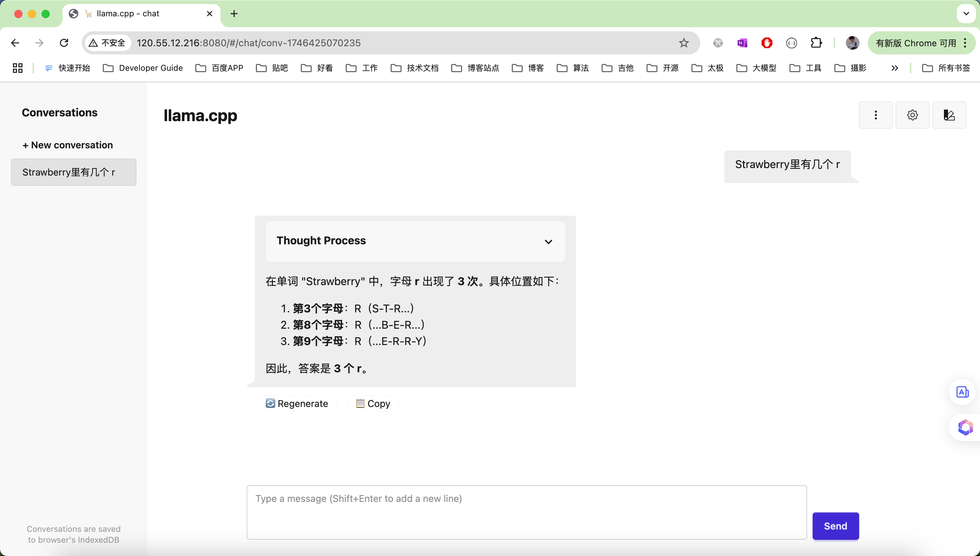
Task: Open Chrome's three-dot menu
Action: tap(966, 43)
